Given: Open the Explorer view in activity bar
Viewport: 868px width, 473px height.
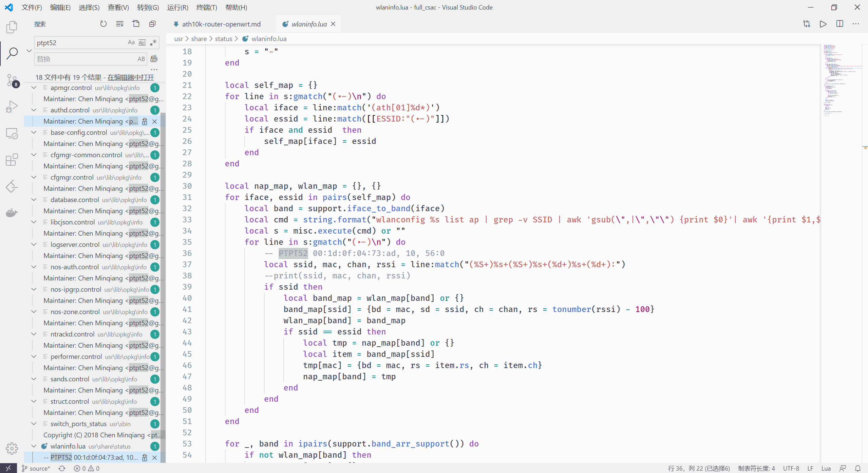Looking at the screenshot, I should point(12,27).
